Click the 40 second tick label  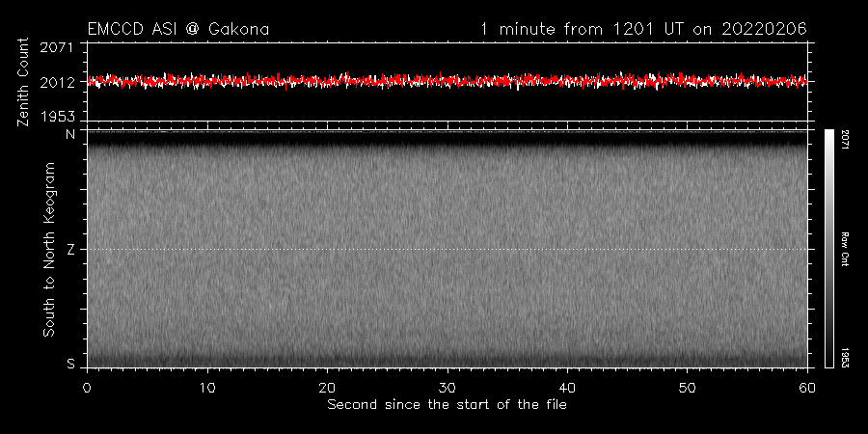567,388
